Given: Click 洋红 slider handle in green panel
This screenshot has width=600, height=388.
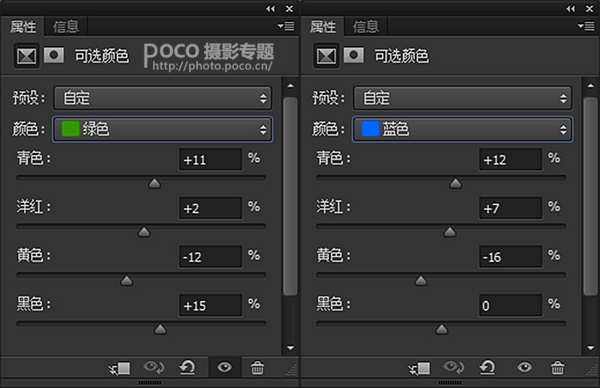Looking at the screenshot, I should [144, 232].
